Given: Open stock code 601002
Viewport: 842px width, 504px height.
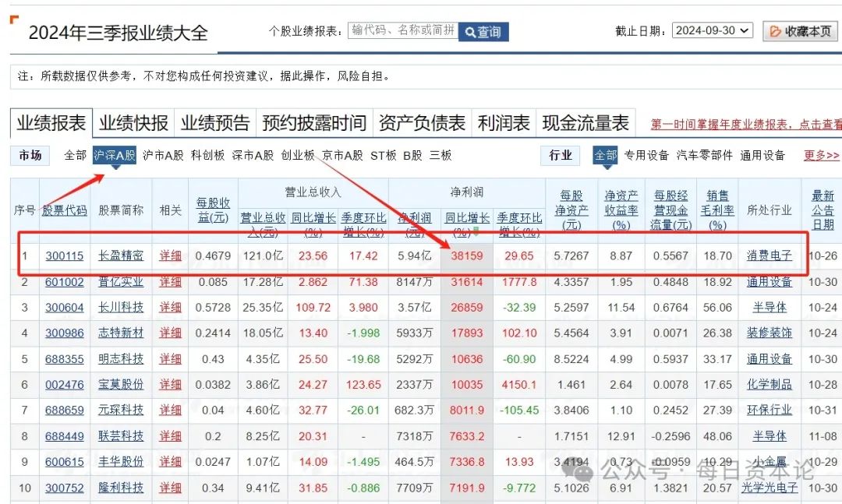Looking at the screenshot, I should (x=65, y=282).
